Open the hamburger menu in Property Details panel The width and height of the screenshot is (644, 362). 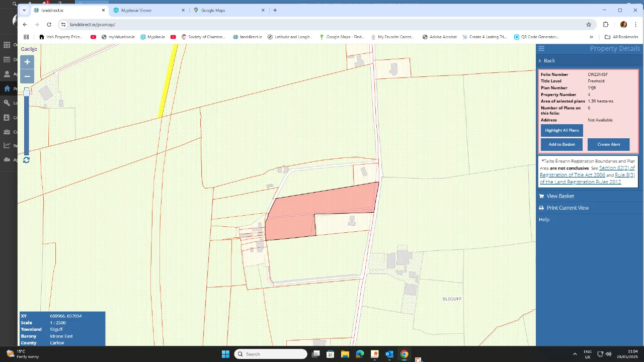(541, 48)
